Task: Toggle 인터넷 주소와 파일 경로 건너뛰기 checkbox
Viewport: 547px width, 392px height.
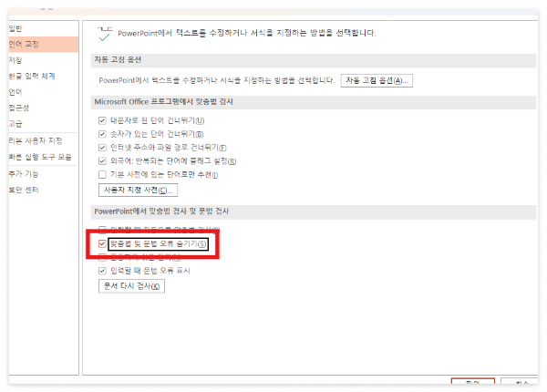Action: coord(102,148)
